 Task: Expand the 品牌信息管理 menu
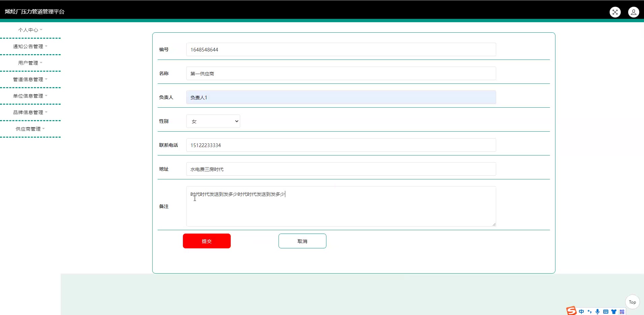coord(30,112)
